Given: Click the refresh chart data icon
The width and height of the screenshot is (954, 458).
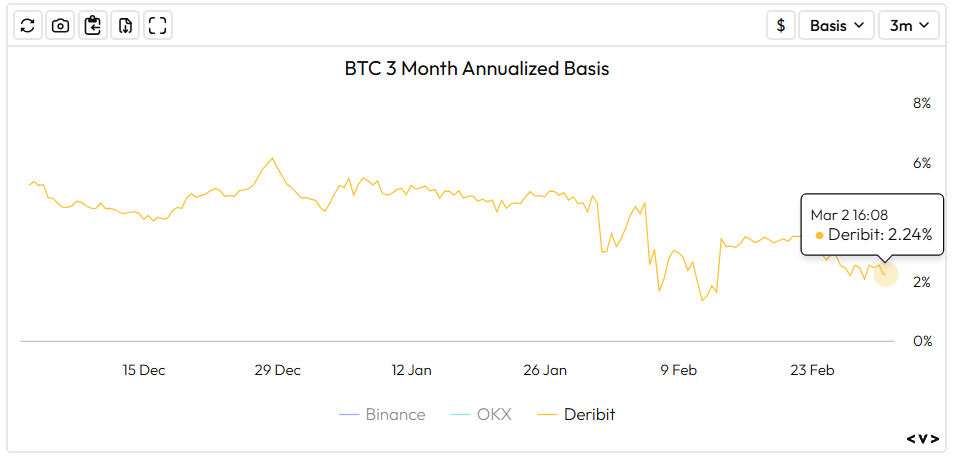Looking at the screenshot, I should tap(28, 26).
